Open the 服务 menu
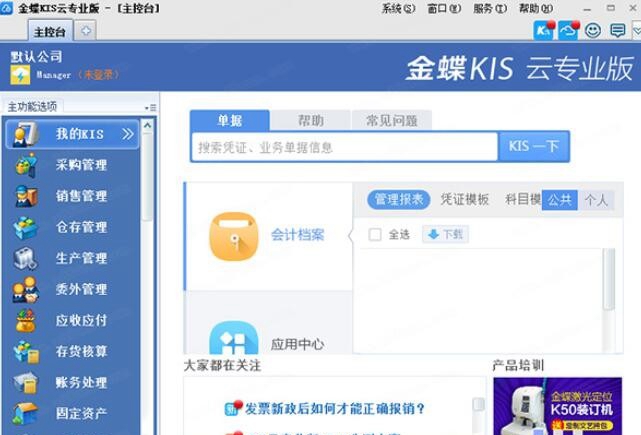 pyautogui.click(x=490, y=8)
